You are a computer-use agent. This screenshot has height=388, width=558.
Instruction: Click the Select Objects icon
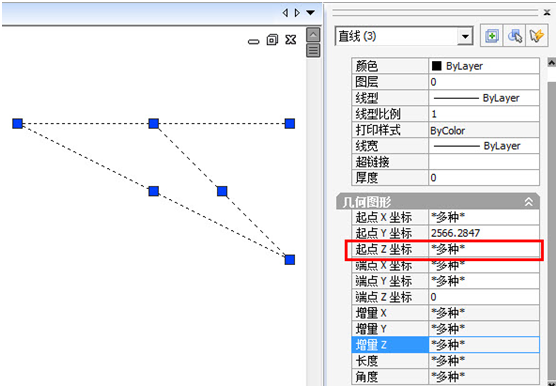click(x=515, y=36)
